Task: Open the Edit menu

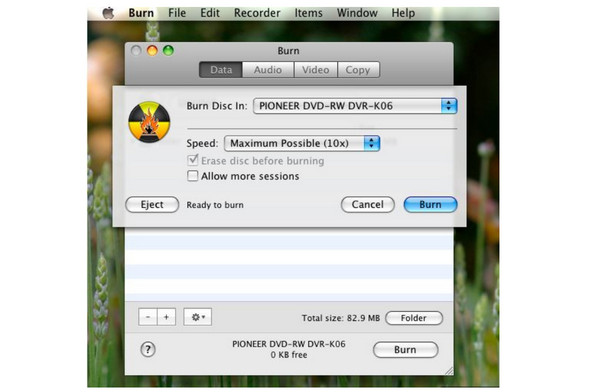Action: click(210, 13)
